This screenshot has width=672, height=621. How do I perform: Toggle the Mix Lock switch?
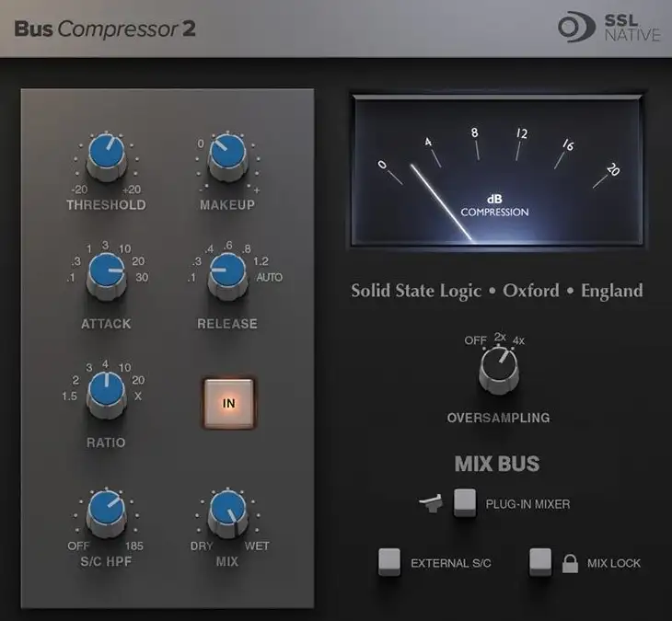[x=540, y=561]
